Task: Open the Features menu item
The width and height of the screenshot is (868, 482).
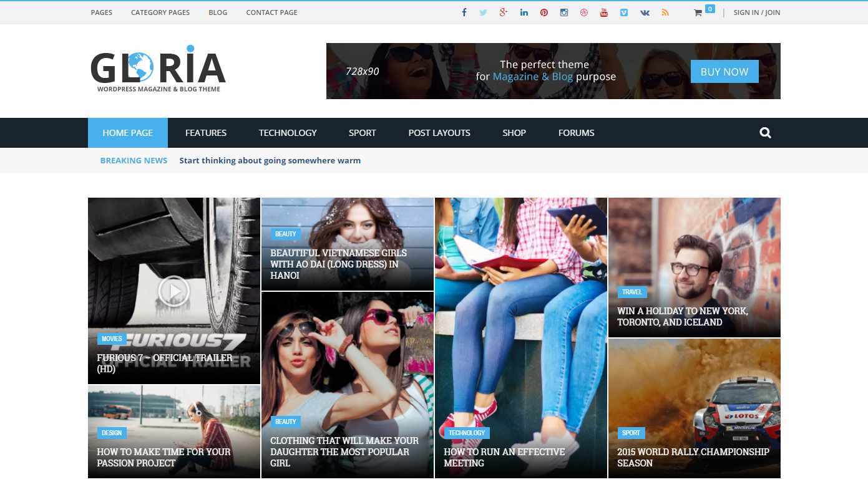Action: point(206,132)
